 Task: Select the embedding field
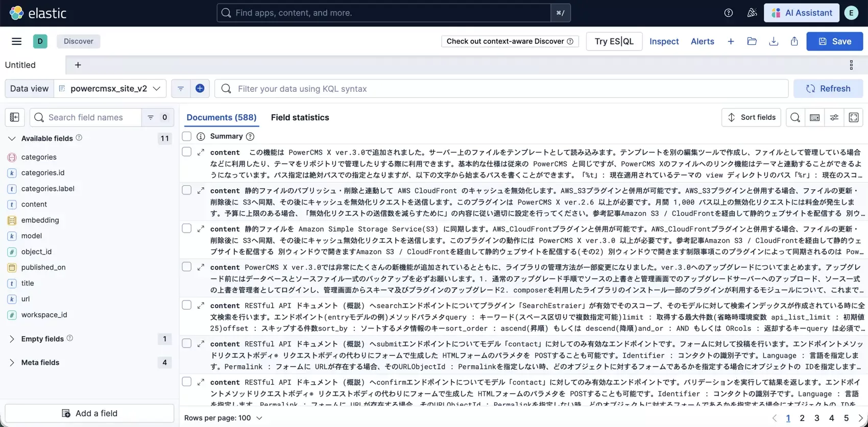point(40,220)
